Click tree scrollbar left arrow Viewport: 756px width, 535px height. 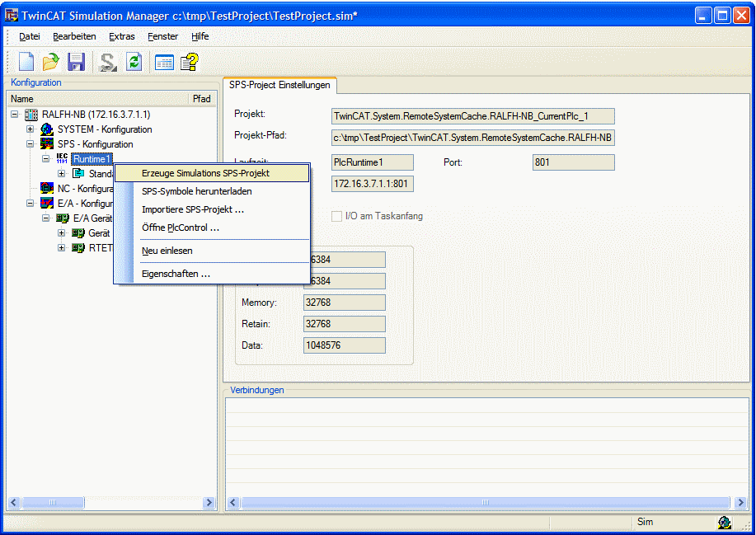13,502
